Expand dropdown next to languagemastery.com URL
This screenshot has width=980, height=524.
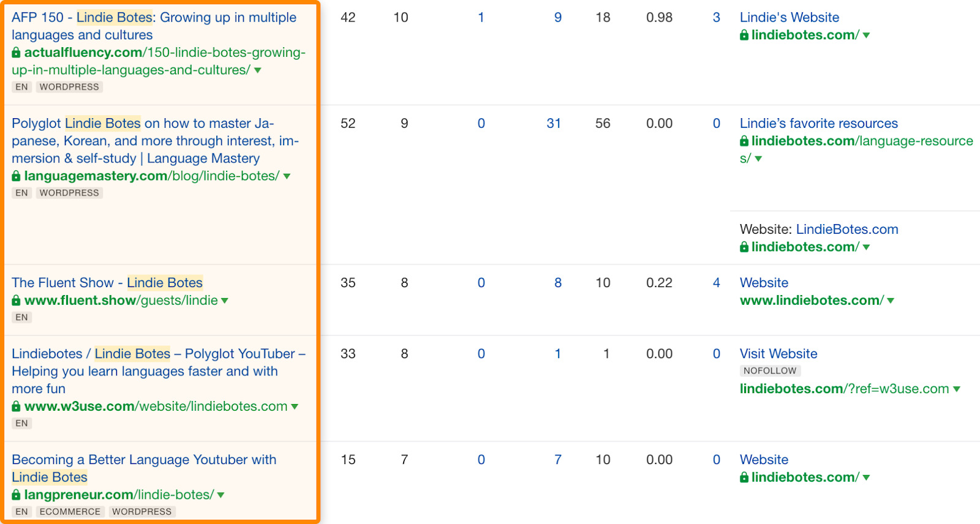(x=287, y=176)
